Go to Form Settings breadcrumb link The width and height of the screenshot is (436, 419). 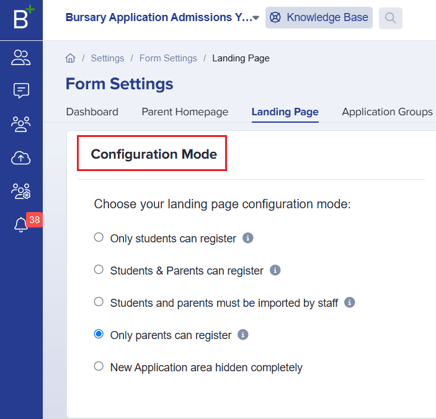168,58
